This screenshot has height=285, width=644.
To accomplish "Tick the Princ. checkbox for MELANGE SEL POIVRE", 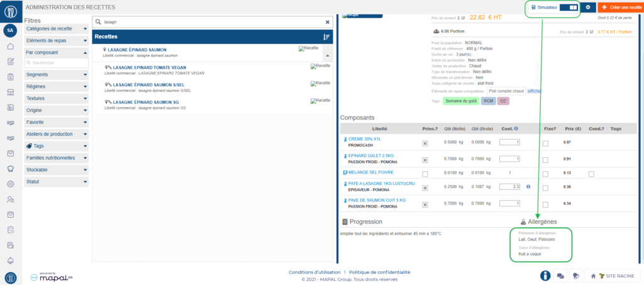I will tap(425, 174).
